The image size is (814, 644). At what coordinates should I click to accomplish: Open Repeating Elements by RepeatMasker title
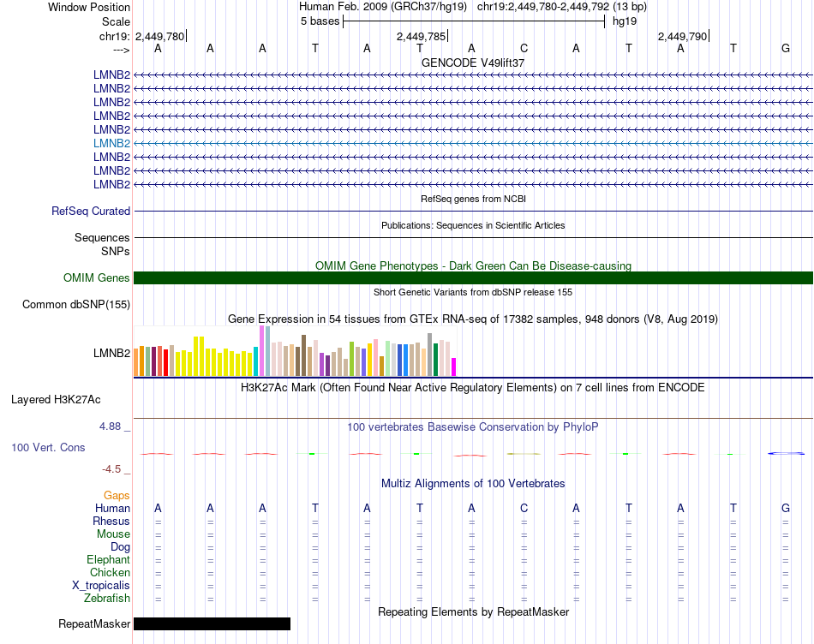(x=473, y=611)
